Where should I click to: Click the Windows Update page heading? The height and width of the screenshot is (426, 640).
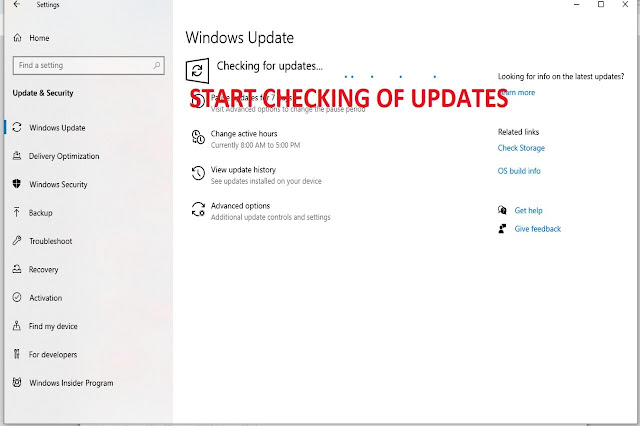click(x=240, y=38)
